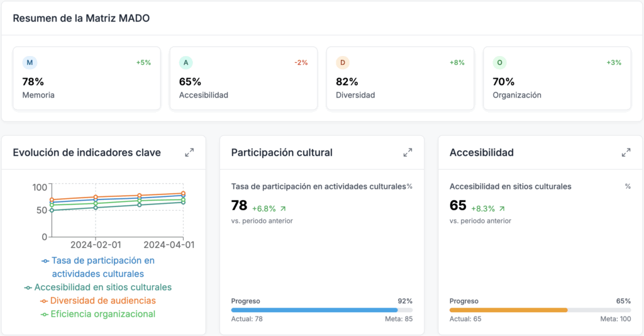
Task: Click the 2024-02-01 label on chart axis
Action: point(96,244)
